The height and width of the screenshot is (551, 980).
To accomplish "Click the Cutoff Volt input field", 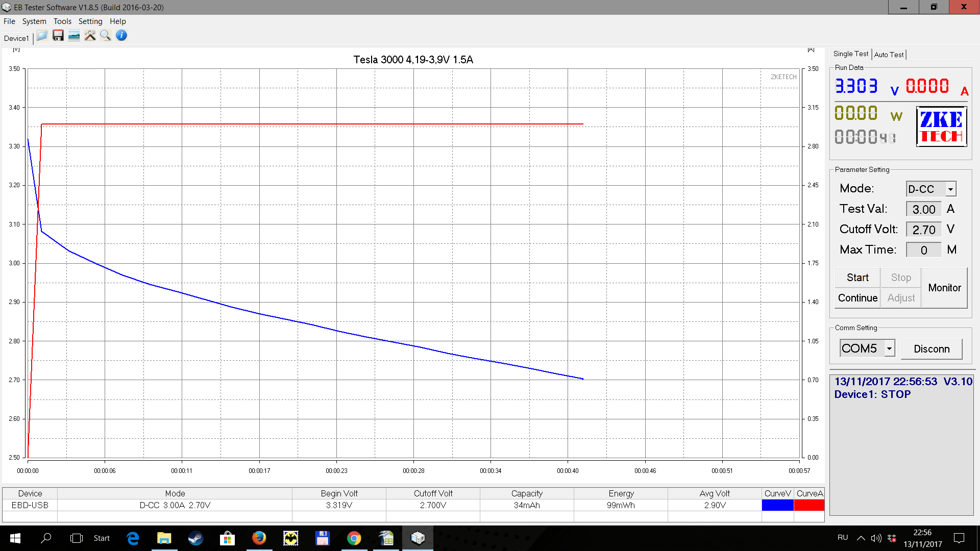I will (923, 230).
